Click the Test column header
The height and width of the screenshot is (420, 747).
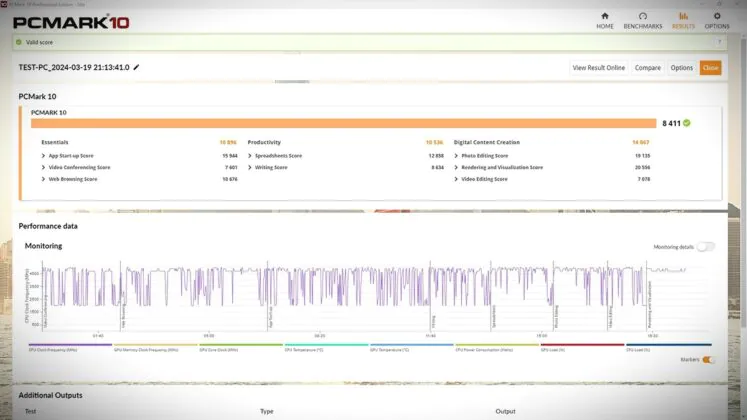30,411
